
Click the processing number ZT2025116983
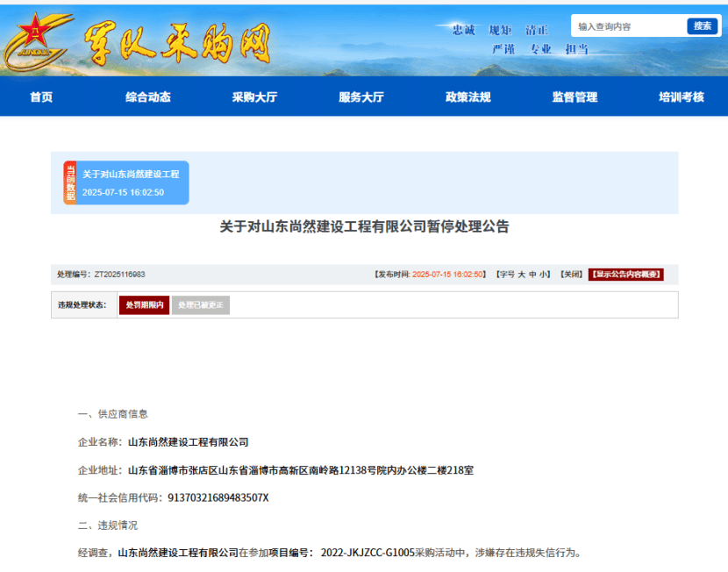coord(120,275)
